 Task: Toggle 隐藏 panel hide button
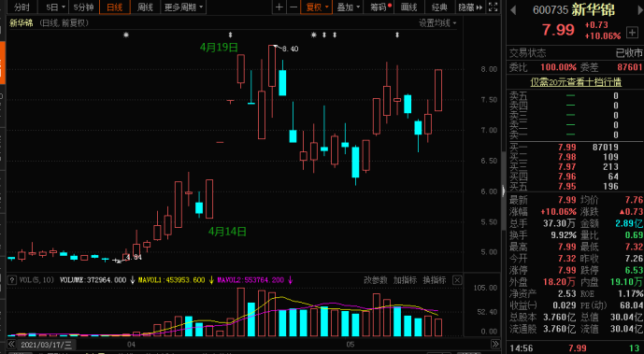(470, 7)
